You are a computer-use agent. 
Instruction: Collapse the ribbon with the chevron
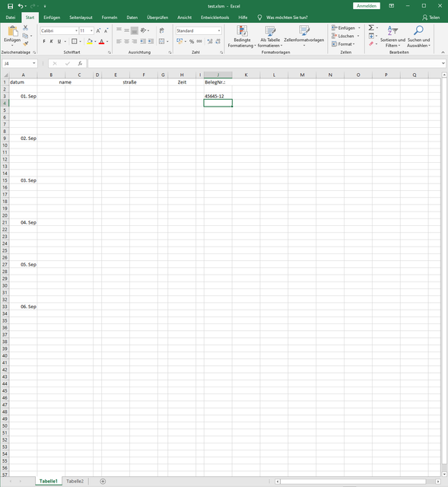pos(443,53)
